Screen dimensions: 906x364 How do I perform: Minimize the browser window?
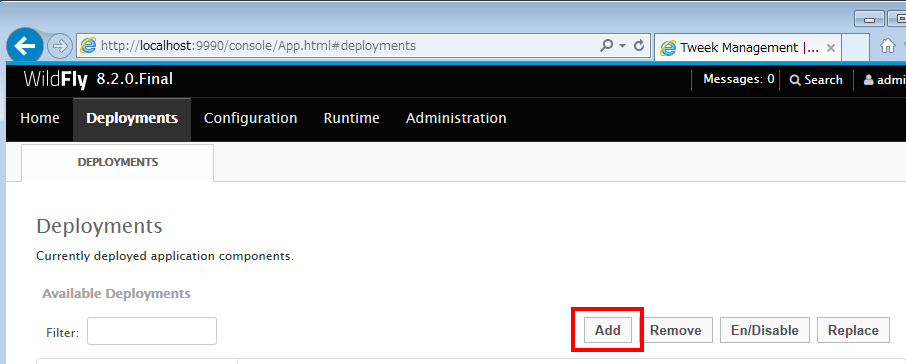tap(869, 19)
